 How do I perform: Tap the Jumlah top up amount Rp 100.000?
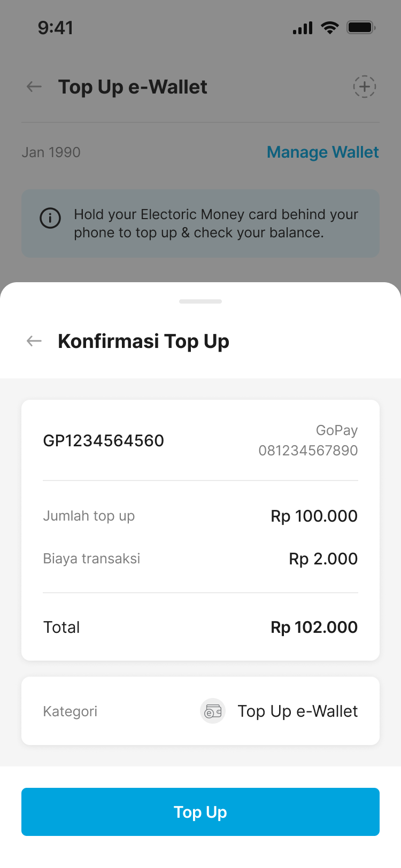(314, 516)
